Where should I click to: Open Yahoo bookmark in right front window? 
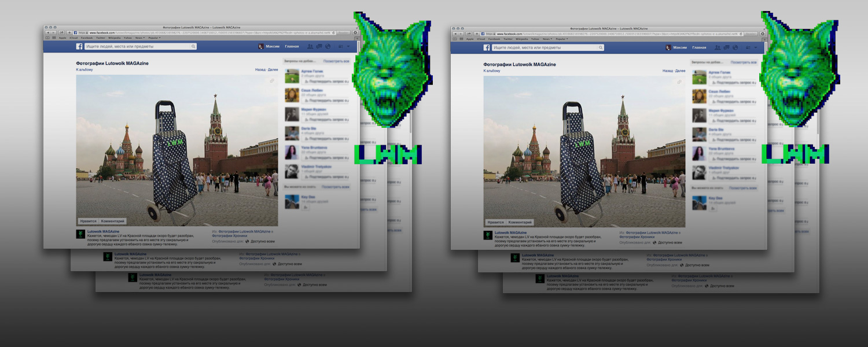coord(535,38)
